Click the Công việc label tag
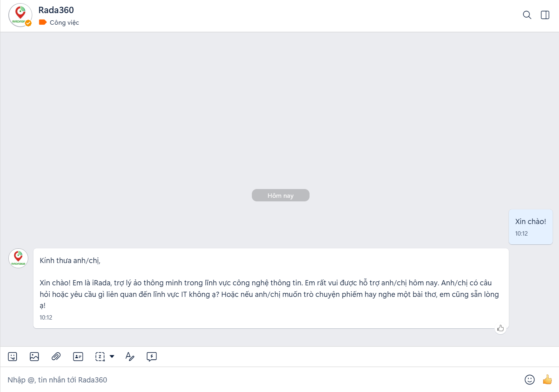 click(59, 23)
